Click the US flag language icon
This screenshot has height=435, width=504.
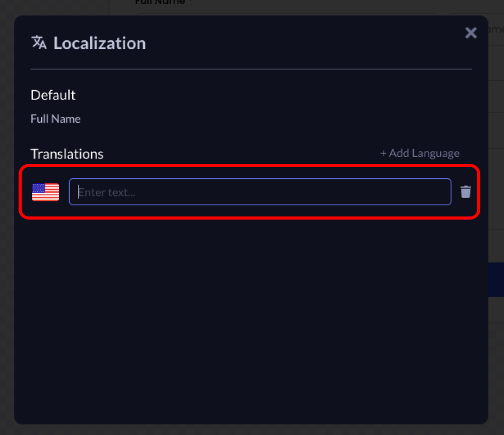(45, 192)
